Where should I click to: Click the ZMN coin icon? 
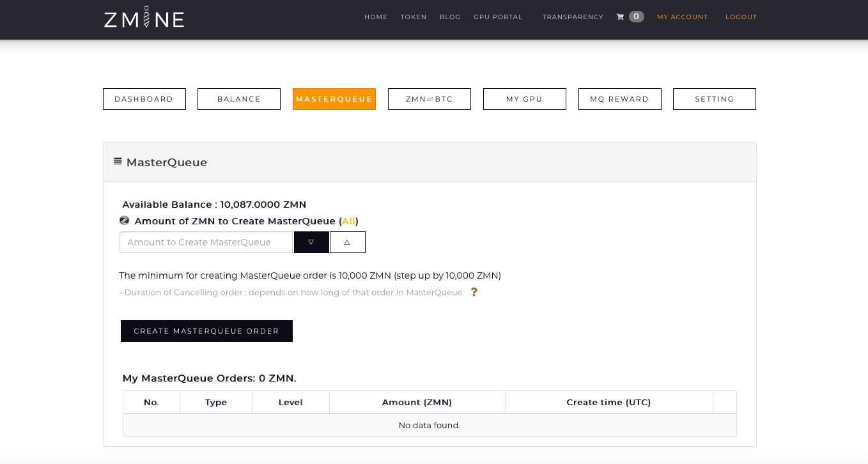[125, 220]
